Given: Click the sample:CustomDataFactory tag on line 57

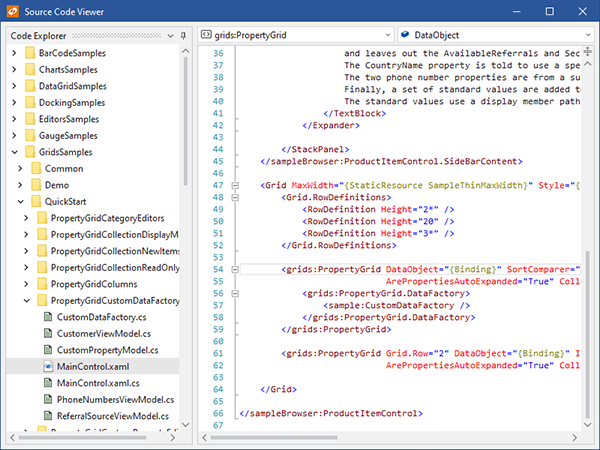Looking at the screenshot, I should 396,305.
